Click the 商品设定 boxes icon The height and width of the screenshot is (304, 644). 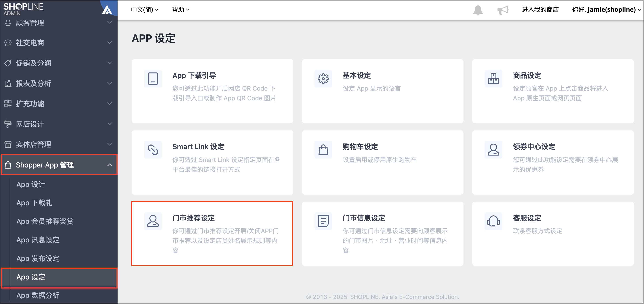[493, 78]
